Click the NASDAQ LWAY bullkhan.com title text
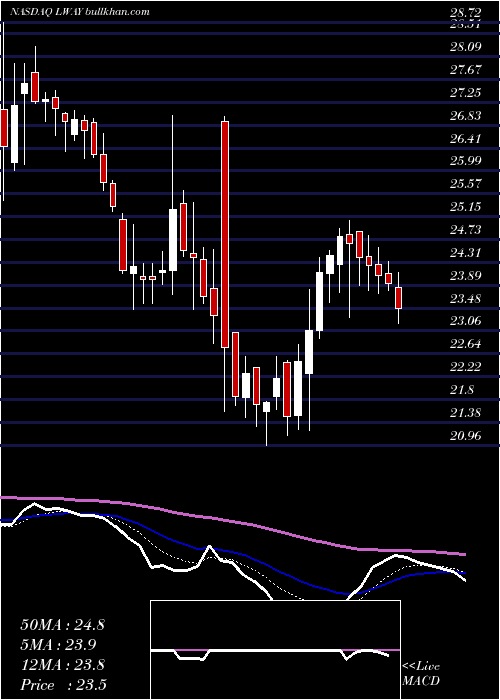 pyautogui.click(x=81, y=12)
